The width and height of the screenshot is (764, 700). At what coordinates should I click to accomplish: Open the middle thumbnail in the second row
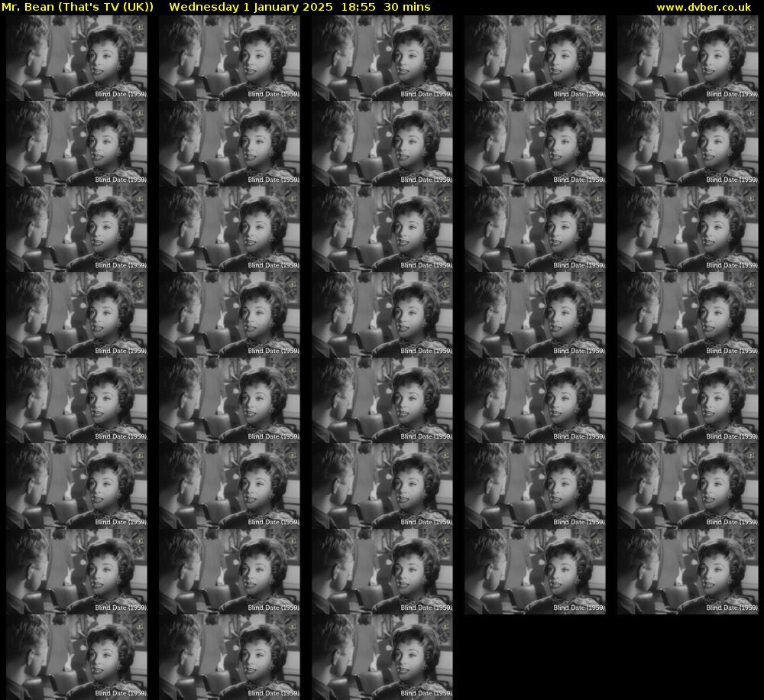(382, 144)
